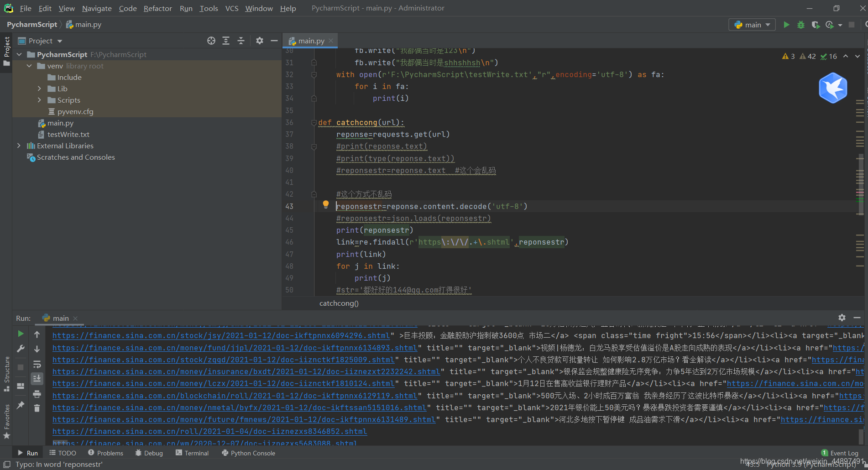
Task: Hide the Run tool window
Action: point(857,318)
